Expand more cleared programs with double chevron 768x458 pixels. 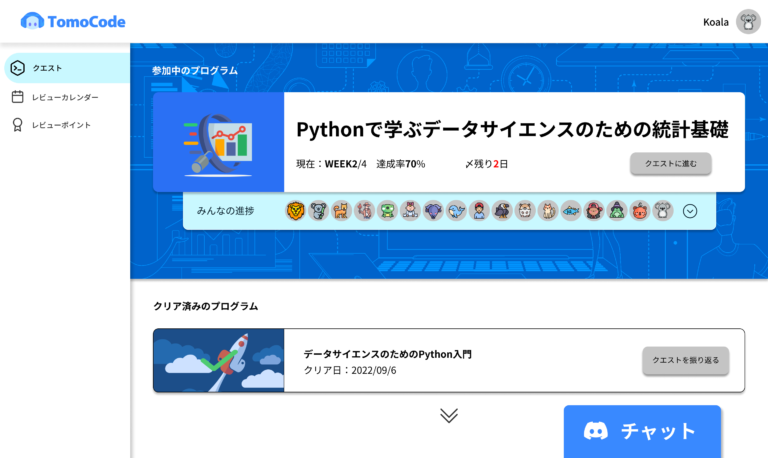point(449,415)
